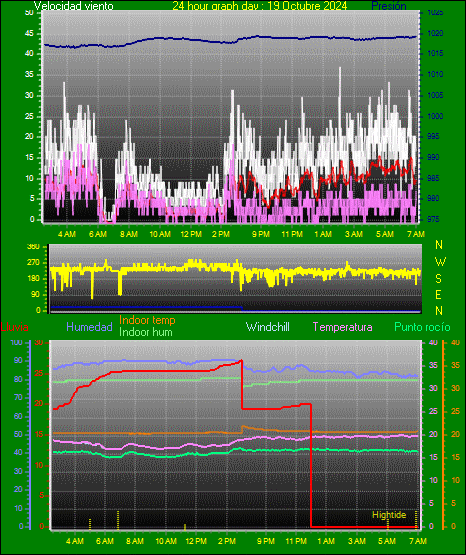This screenshot has height=555, width=466.
Task: Click the 'Windchill' legend label
Action: point(267,327)
